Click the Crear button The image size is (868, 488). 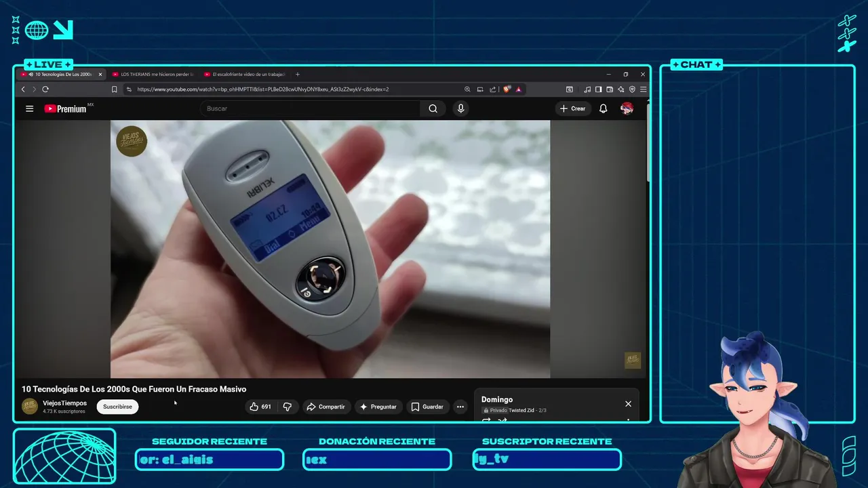(x=573, y=108)
